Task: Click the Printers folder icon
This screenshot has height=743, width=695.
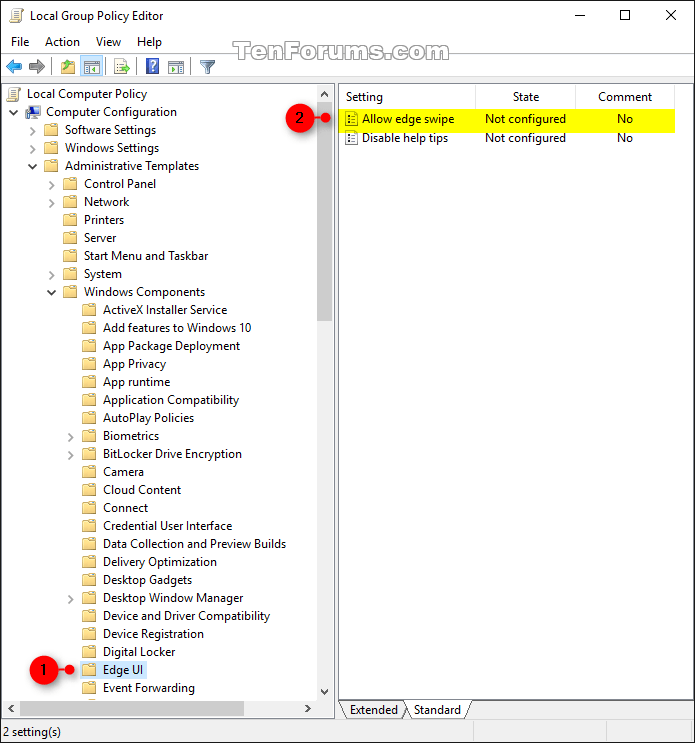Action: tap(70, 219)
